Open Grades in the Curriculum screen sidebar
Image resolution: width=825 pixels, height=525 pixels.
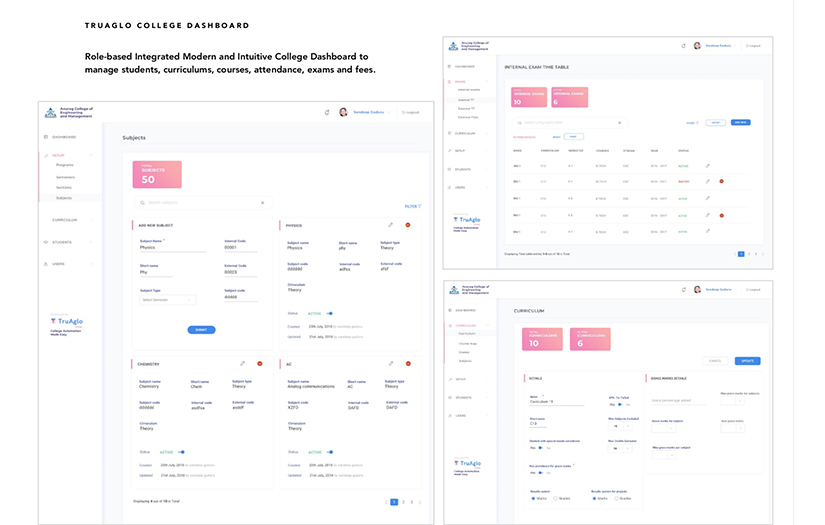tap(464, 352)
